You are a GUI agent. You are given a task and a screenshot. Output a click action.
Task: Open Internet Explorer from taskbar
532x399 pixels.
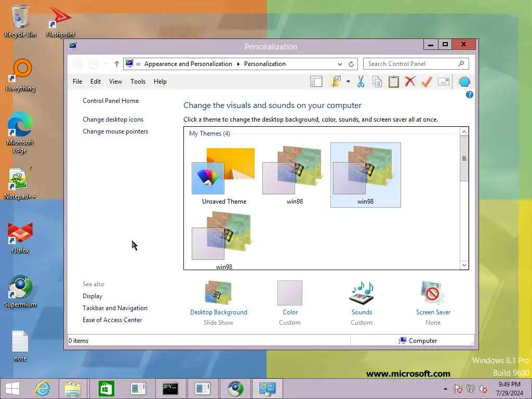43,389
